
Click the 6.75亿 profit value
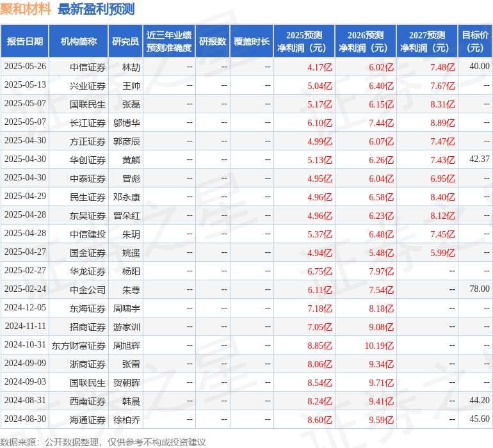coord(319,271)
